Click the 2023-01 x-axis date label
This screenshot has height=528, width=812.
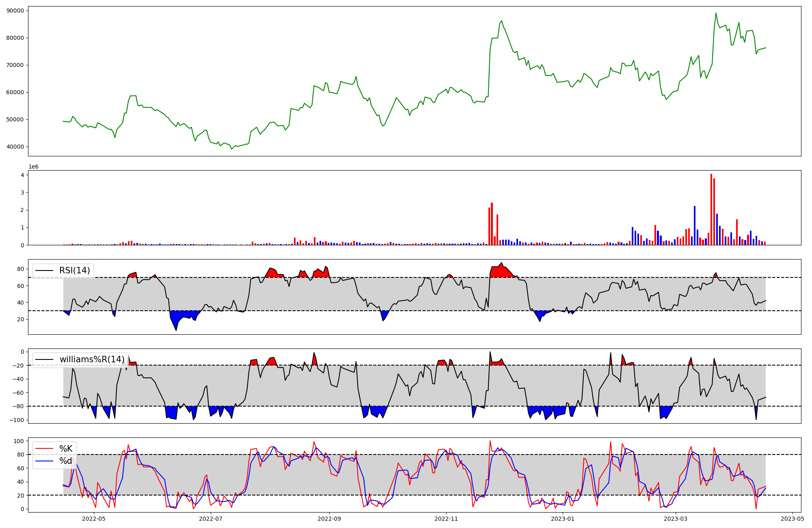[563, 519]
